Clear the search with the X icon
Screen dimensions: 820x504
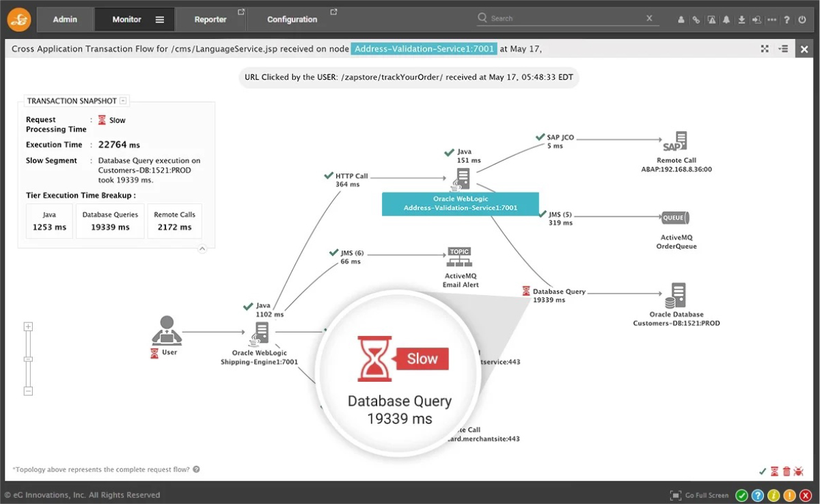(x=649, y=18)
